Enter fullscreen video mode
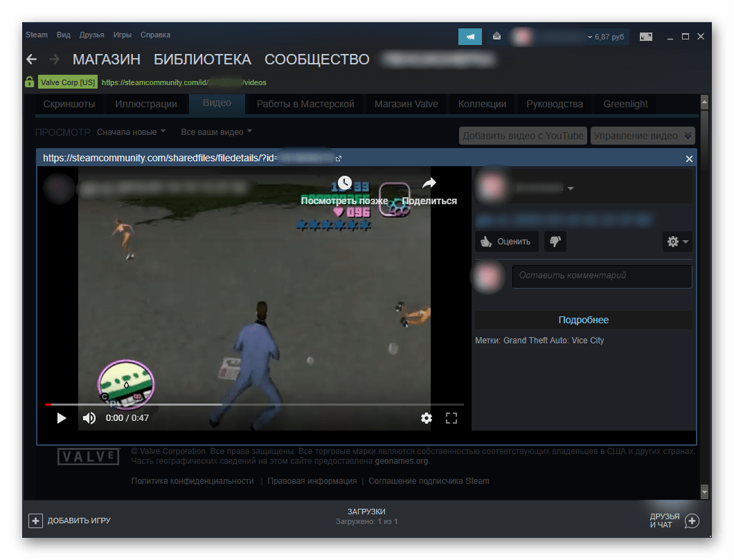 (x=451, y=418)
